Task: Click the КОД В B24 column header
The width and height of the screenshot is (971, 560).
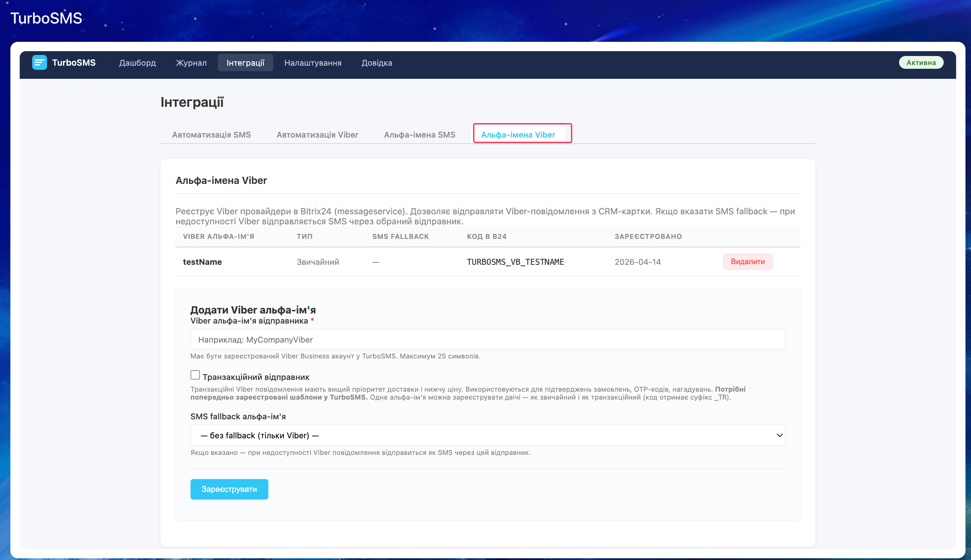Action: [x=487, y=236]
